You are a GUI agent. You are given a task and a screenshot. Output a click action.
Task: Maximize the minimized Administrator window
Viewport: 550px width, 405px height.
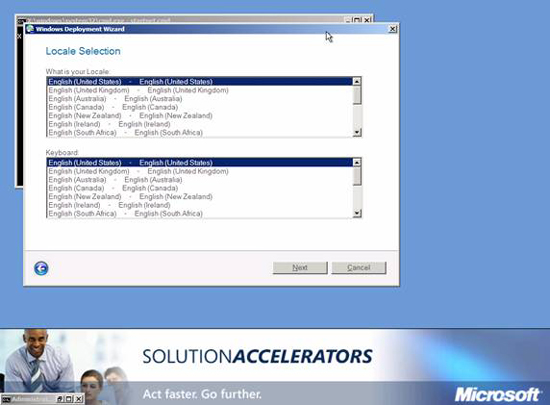(x=69, y=399)
